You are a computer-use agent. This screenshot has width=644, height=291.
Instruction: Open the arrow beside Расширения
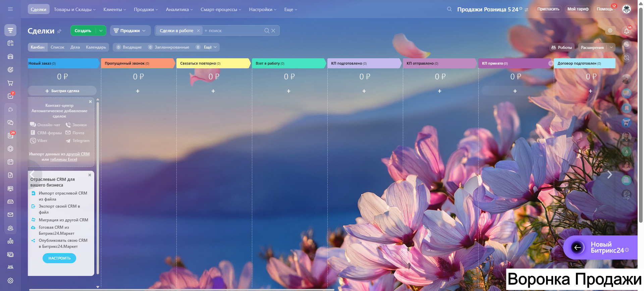tap(611, 47)
